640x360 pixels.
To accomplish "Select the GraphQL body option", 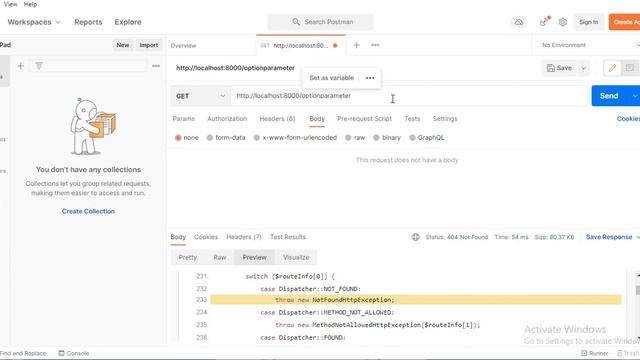I will tap(427, 138).
